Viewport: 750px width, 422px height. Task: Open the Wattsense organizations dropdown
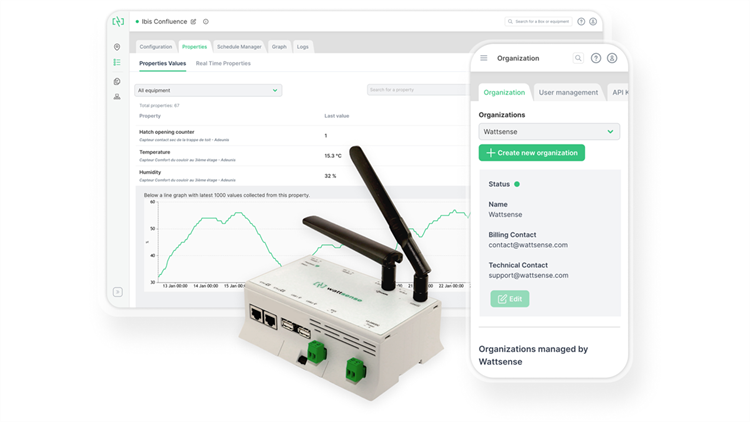tap(549, 132)
